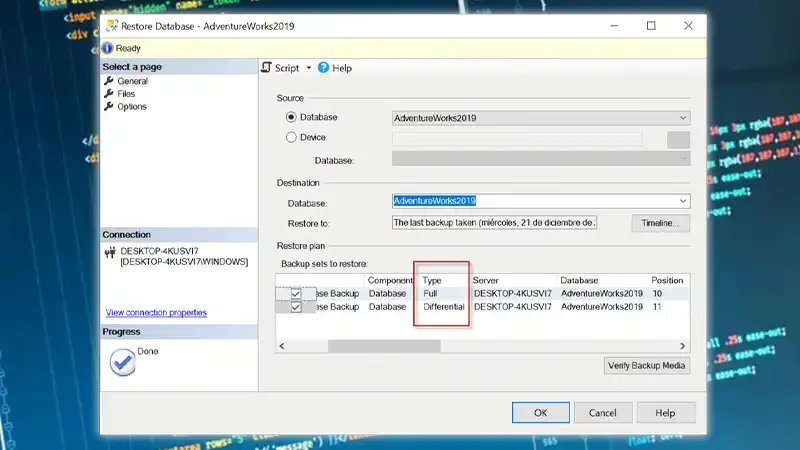800x450 pixels.
Task: Click the Options page wrench icon
Action: (109, 107)
